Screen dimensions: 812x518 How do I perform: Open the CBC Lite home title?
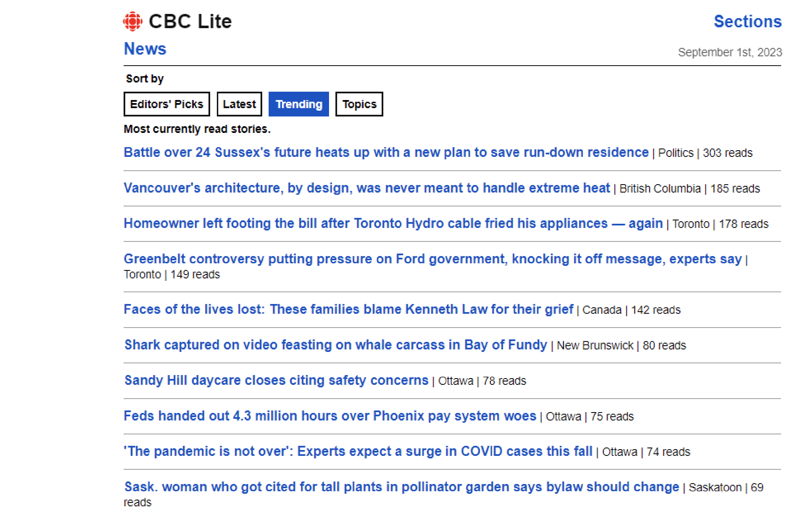point(190,22)
